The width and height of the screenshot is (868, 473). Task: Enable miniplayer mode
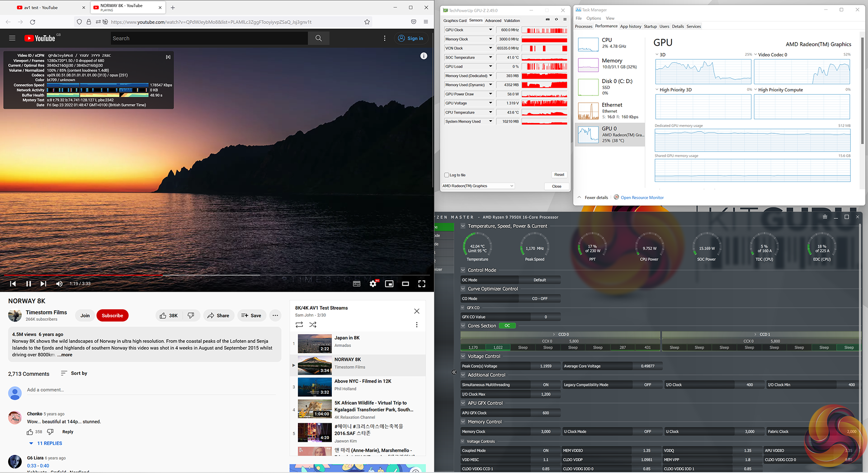click(x=389, y=284)
